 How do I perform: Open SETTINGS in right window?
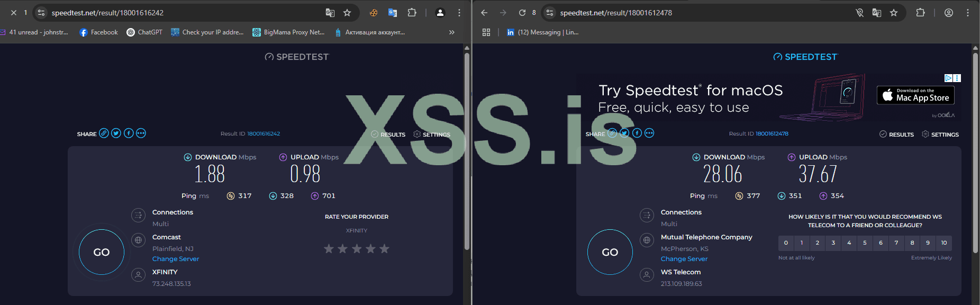940,134
